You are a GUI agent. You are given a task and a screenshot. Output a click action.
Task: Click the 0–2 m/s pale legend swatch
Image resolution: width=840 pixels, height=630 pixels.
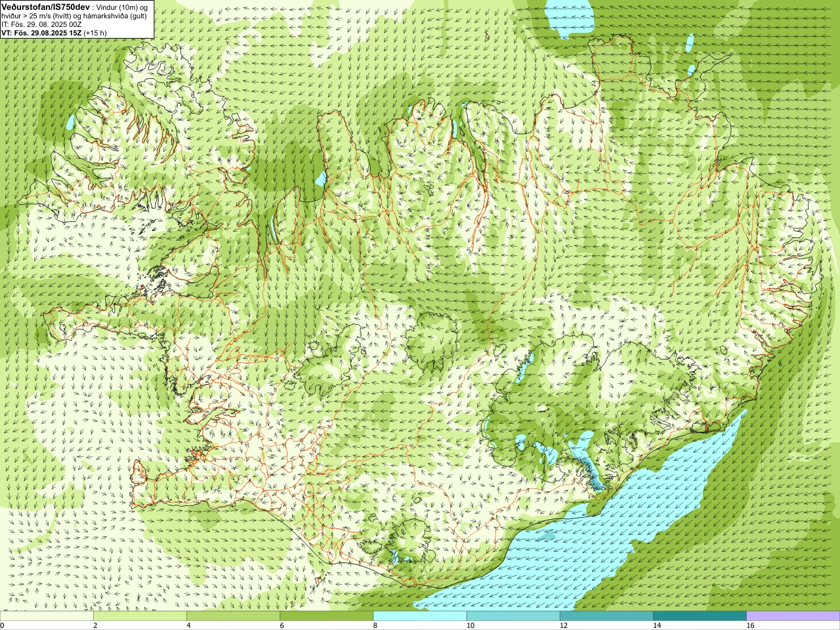(47, 616)
